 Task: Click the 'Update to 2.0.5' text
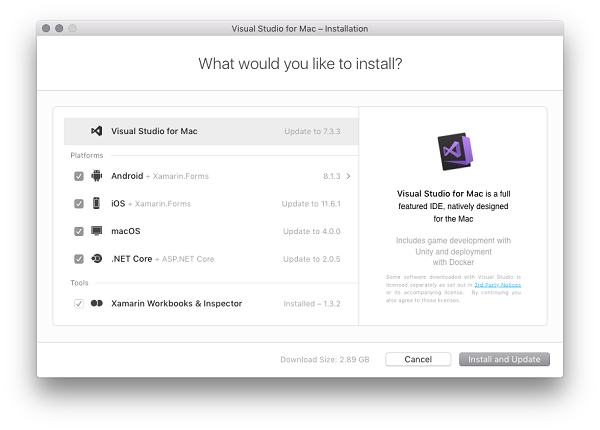(x=311, y=259)
